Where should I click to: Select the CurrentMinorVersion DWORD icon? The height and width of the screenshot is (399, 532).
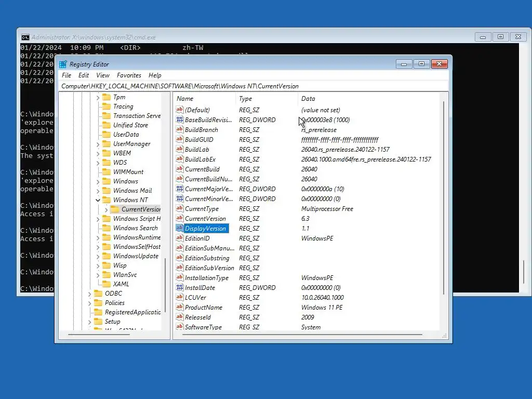179,198
